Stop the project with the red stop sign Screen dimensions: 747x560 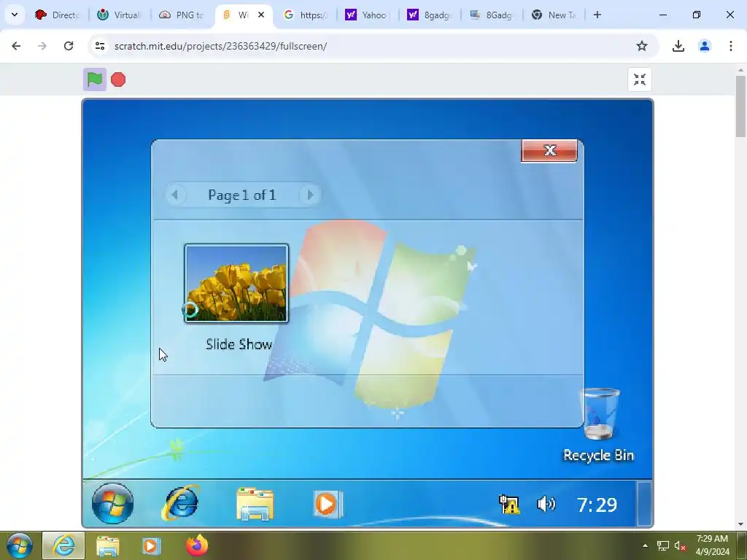point(118,79)
